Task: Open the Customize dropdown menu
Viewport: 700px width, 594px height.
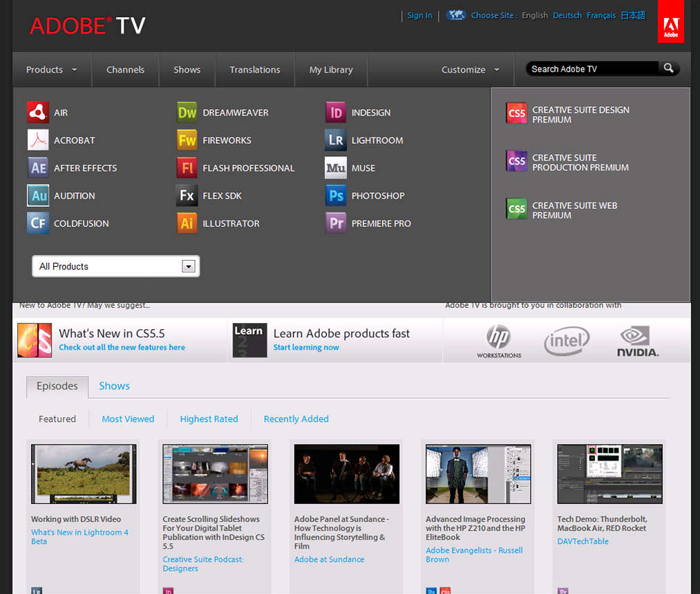Action: coord(470,70)
